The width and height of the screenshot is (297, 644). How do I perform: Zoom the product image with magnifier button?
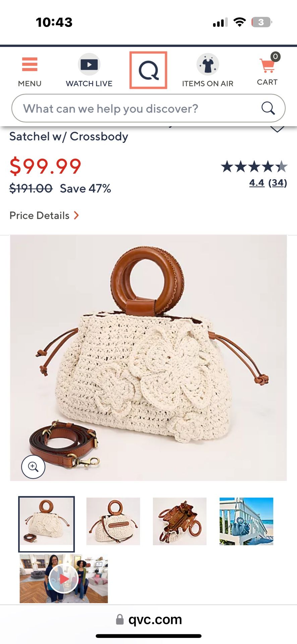33,467
